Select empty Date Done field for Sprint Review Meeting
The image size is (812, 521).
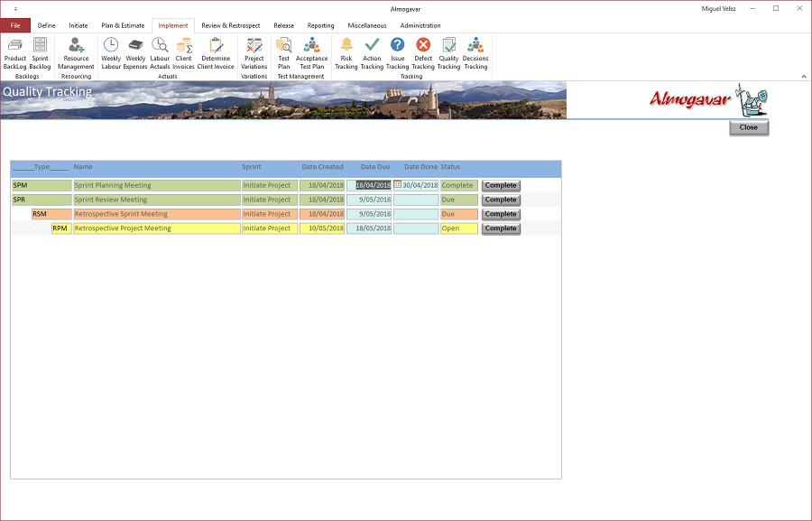coord(416,200)
